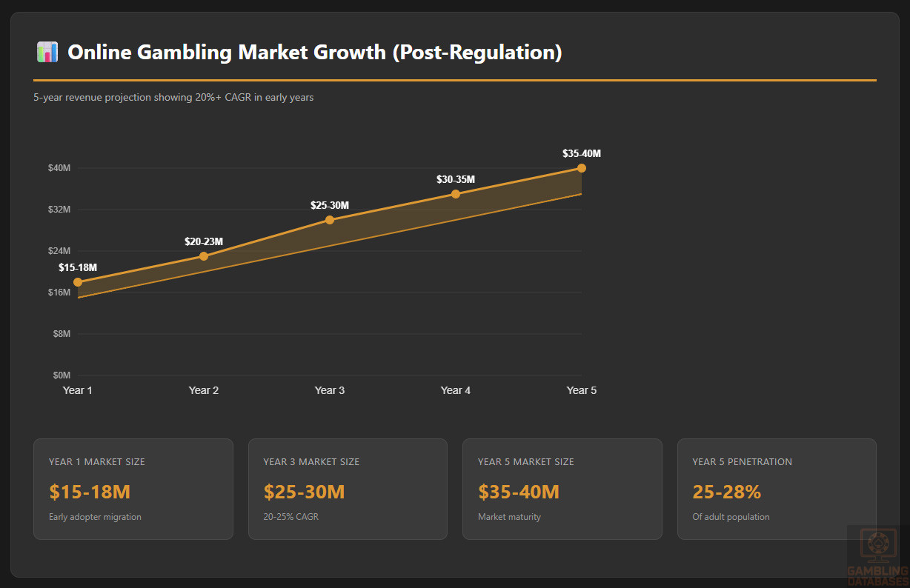Click the Year 4 x-axis label

tap(456, 390)
